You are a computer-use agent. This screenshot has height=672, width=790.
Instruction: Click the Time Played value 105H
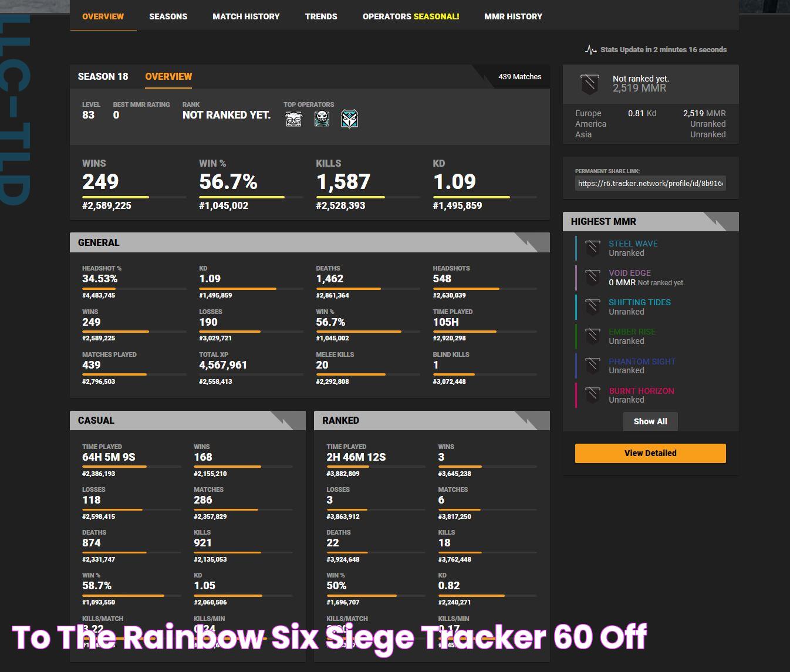click(x=446, y=322)
